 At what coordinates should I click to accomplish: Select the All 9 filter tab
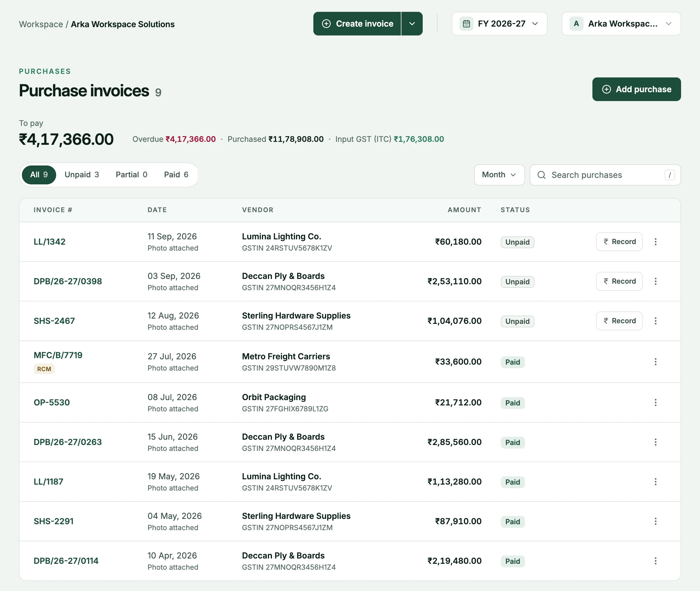point(39,175)
